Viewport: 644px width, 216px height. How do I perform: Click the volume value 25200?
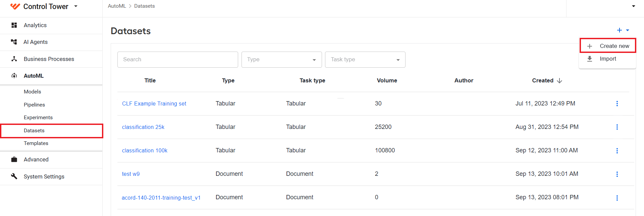(x=383, y=127)
